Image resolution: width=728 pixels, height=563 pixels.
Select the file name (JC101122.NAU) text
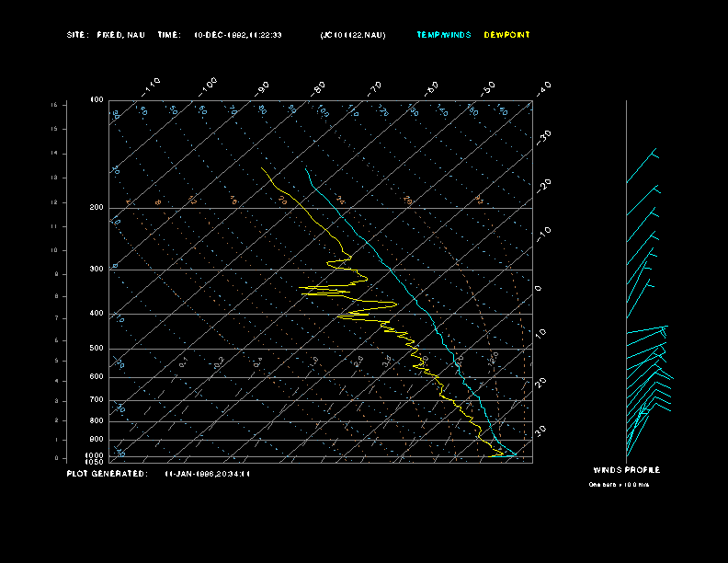pyautogui.click(x=353, y=35)
